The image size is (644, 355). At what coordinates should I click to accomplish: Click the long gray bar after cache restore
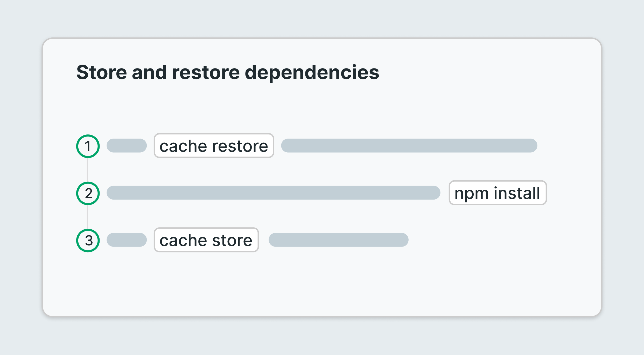pyautogui.click(x=409, y=146)
